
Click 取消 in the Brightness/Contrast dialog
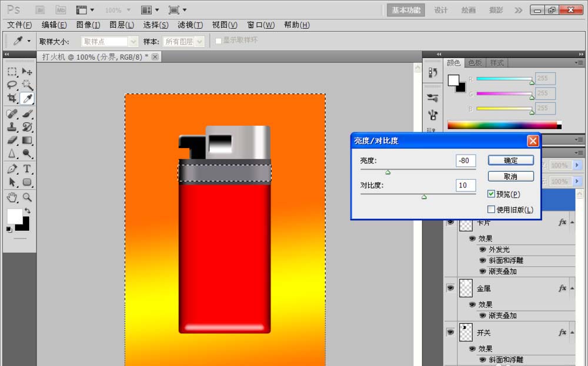[x=510, y=176]
